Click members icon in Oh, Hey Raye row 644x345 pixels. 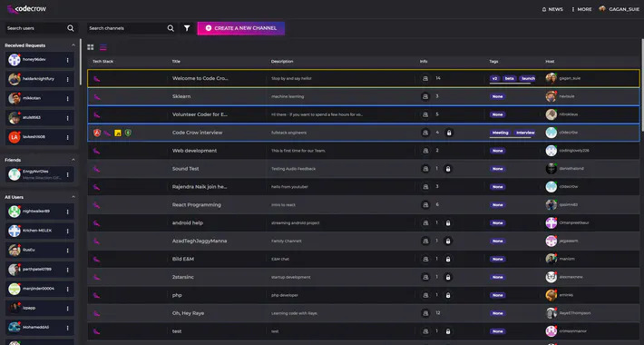(x=425, y=313)
